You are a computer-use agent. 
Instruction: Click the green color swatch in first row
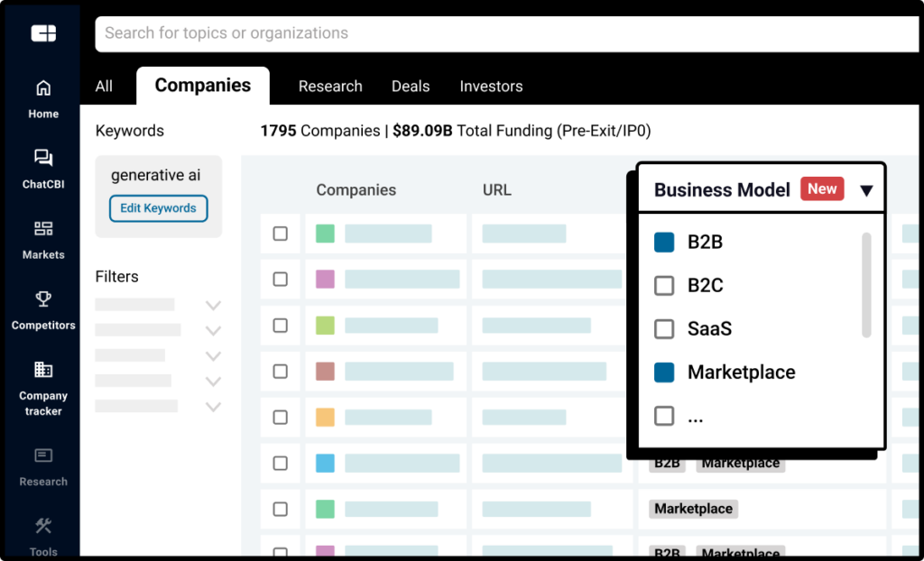click(x=325, y=234)
